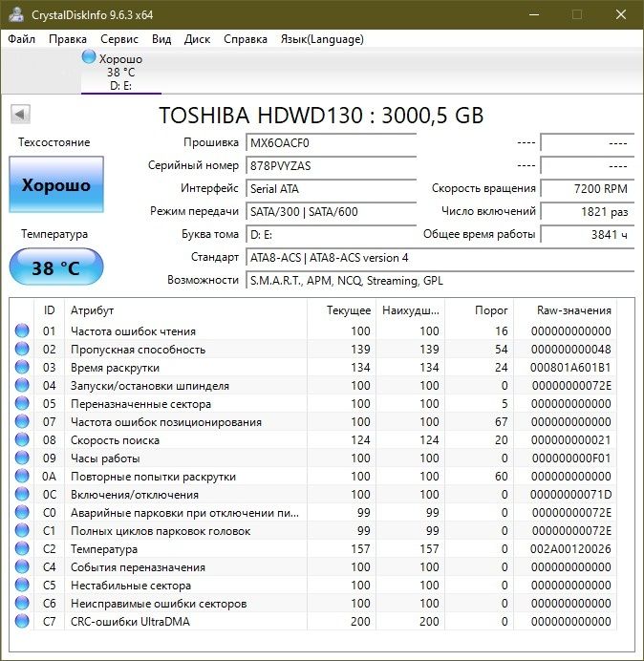Click the 38 °C temperature button
This screenshot has height=661, width=644.
point(56,267)
